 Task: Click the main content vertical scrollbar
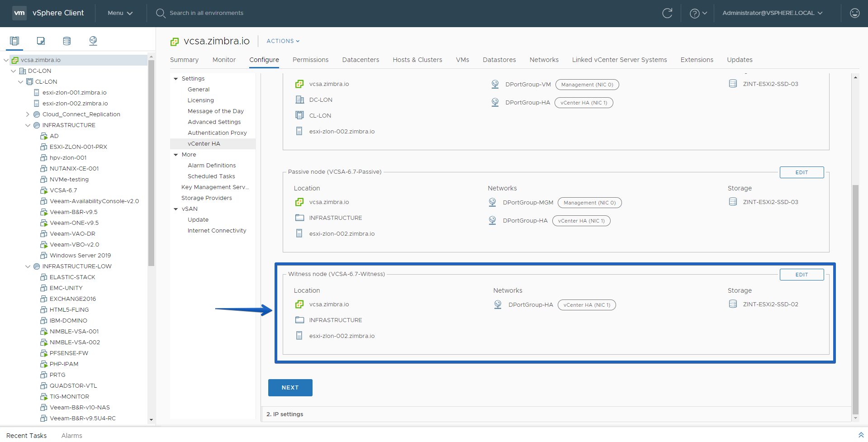(855, 299)
